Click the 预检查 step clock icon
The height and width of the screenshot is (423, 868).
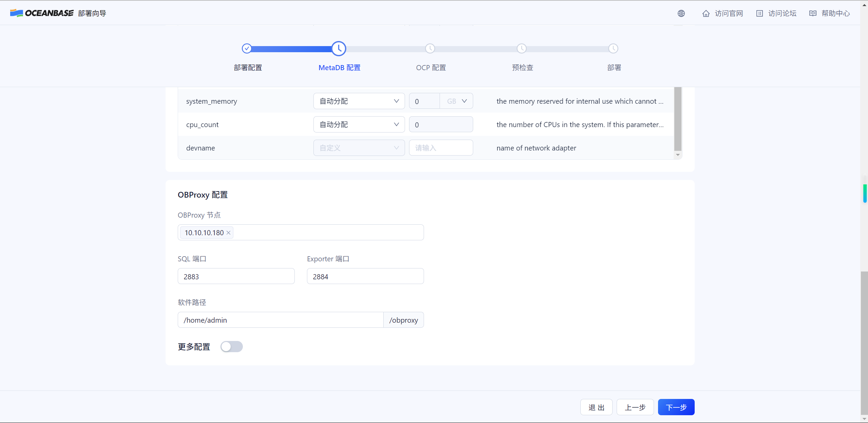[x=521, y=48]
